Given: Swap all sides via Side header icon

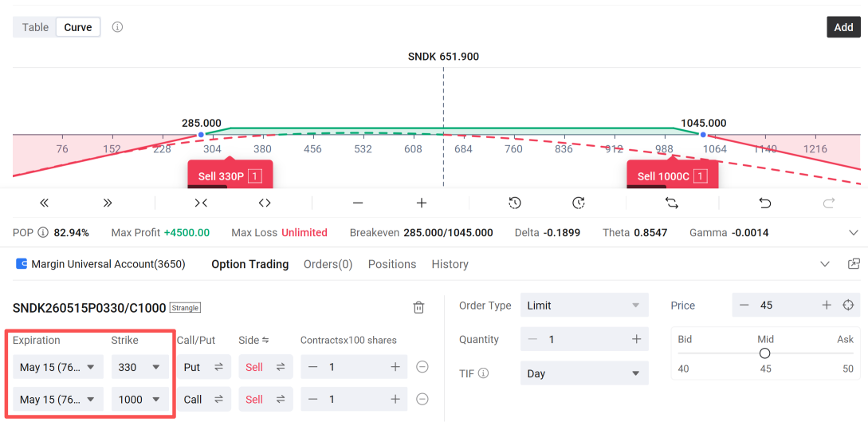Looking at the screenshot, I should pos(265,340).
